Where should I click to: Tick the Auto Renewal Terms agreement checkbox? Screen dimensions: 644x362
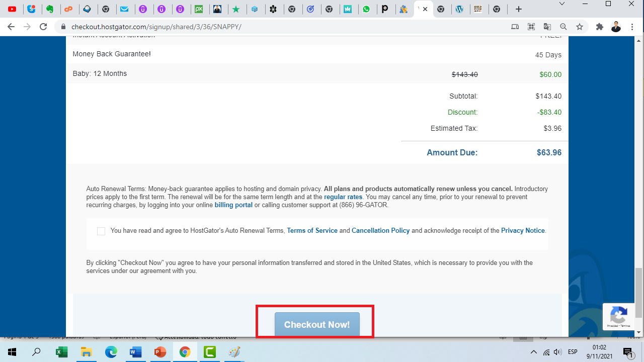[101, 231]
